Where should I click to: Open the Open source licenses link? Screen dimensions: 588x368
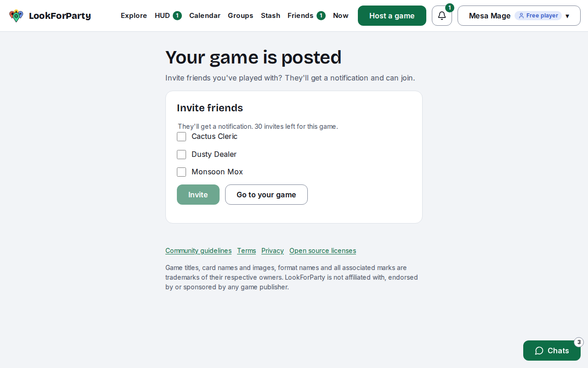pos(322,251)
